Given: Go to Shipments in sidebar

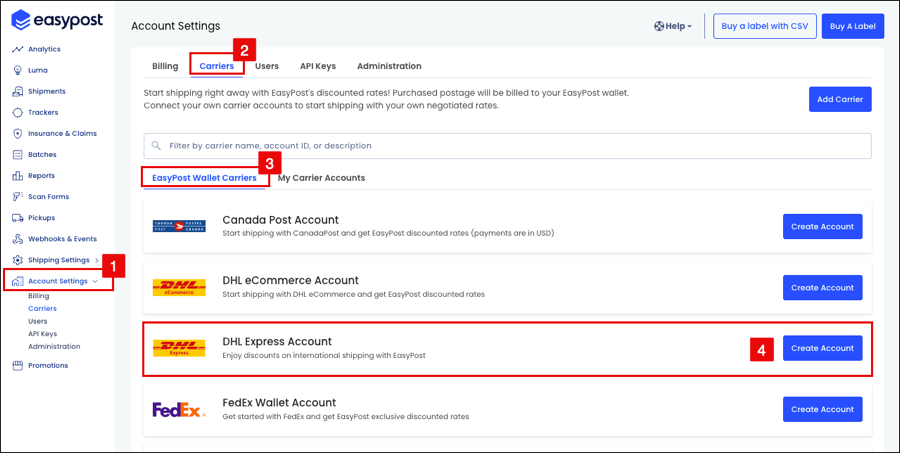Looking at the screenshot, I should [x=47, y=91].
